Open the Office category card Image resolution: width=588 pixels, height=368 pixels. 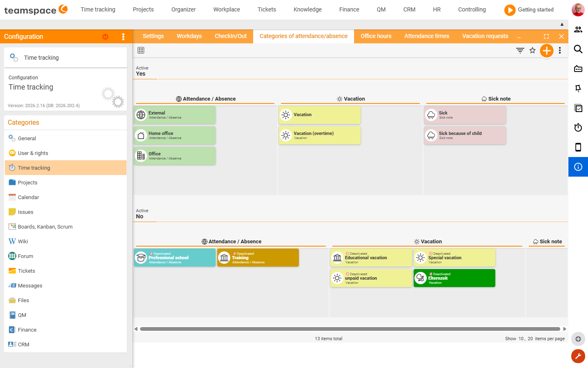coord(175,156)
